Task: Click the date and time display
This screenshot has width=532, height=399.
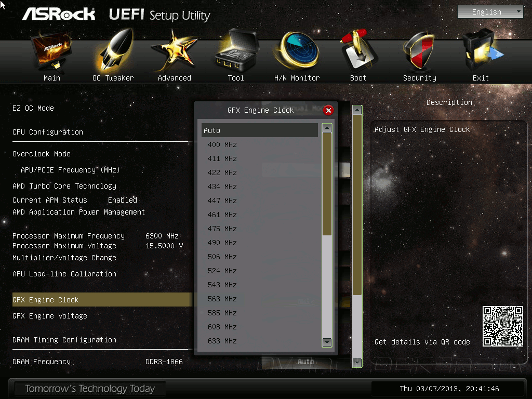Action: point(449,389)
